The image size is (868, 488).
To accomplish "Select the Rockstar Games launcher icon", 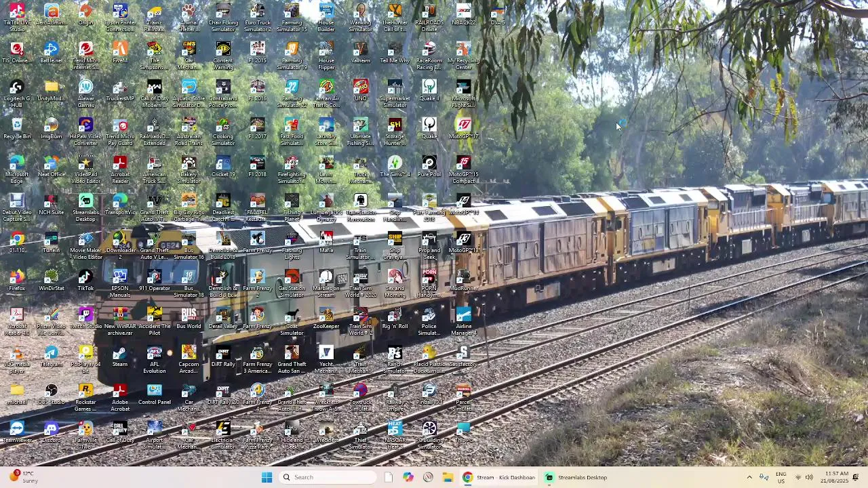I will pos(85,397).
